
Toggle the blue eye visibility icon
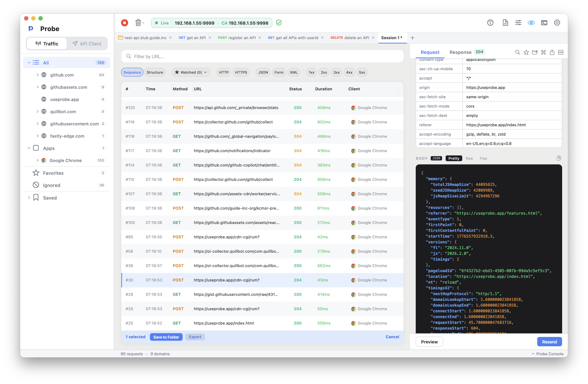(531, 23)
